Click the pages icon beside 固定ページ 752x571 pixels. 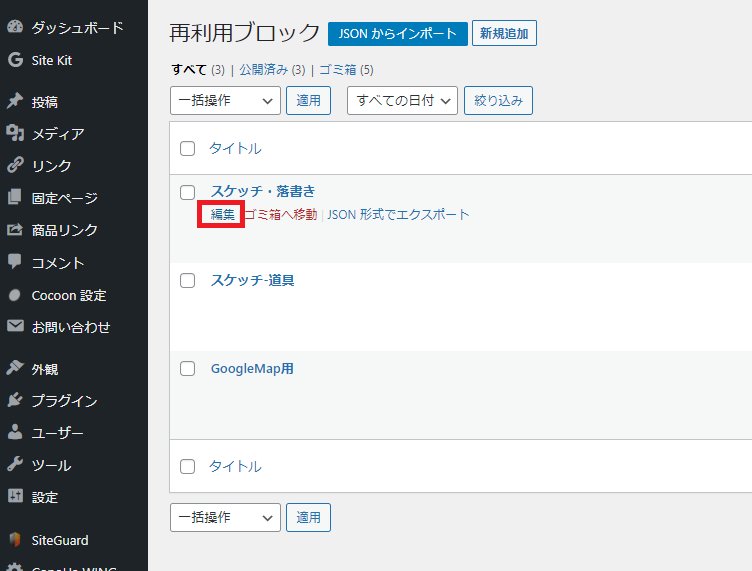pos(15,197)
